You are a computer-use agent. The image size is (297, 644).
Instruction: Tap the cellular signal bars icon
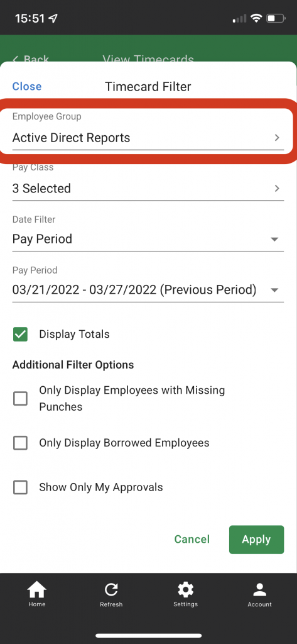tap(239, 18)
